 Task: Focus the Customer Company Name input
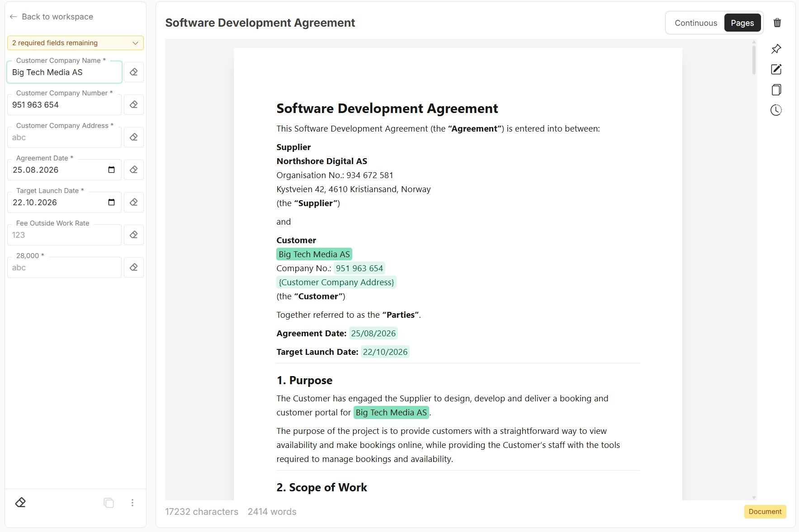click(x=65, y=72)
